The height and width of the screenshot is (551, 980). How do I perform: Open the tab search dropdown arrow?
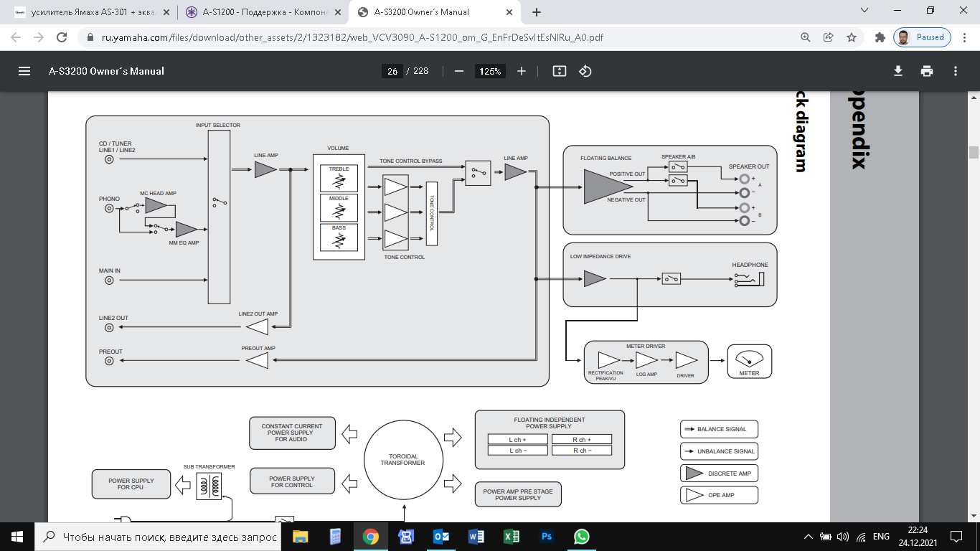click(865, 11)
